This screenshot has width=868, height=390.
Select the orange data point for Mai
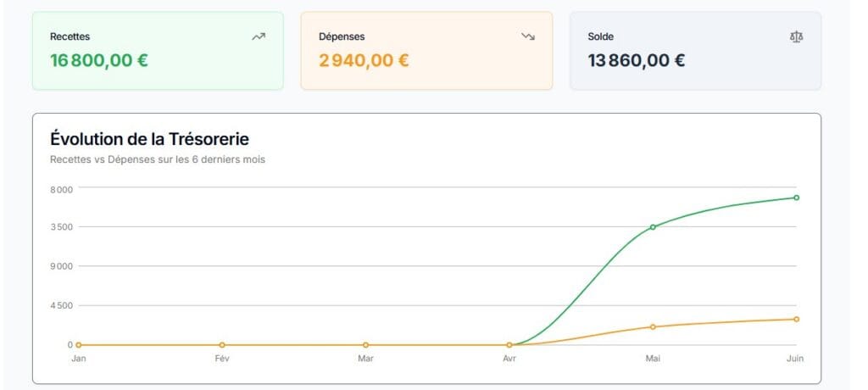tap(653, 327)
